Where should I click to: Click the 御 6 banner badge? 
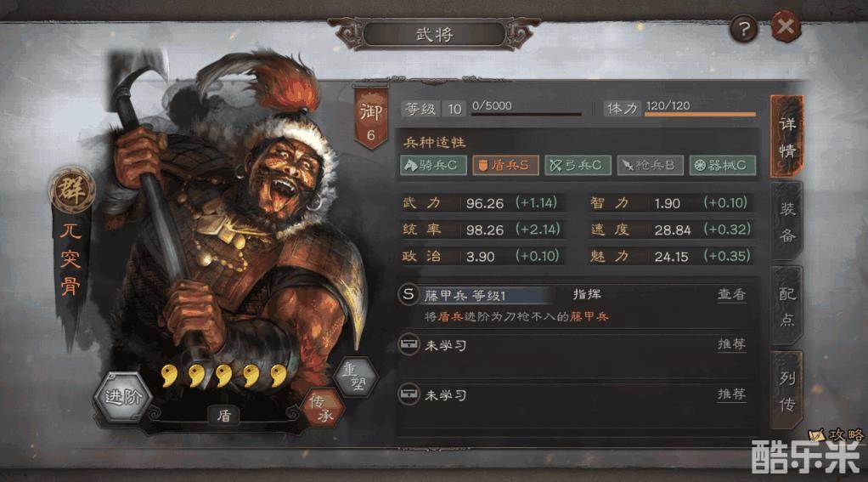pos(370,117)
